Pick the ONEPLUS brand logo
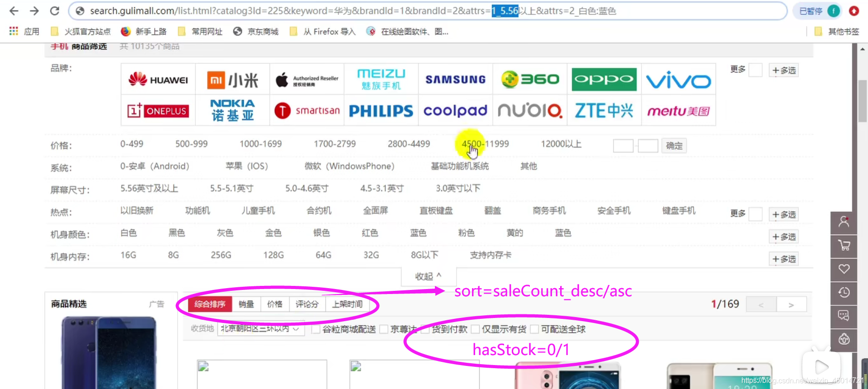 point(158,110)
